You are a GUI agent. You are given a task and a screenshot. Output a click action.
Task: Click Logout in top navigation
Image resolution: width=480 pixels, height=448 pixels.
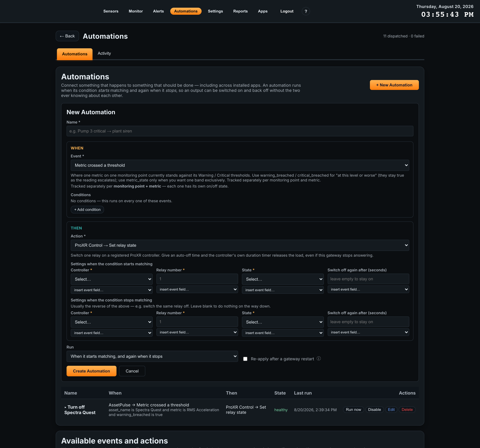pos(287,11)
